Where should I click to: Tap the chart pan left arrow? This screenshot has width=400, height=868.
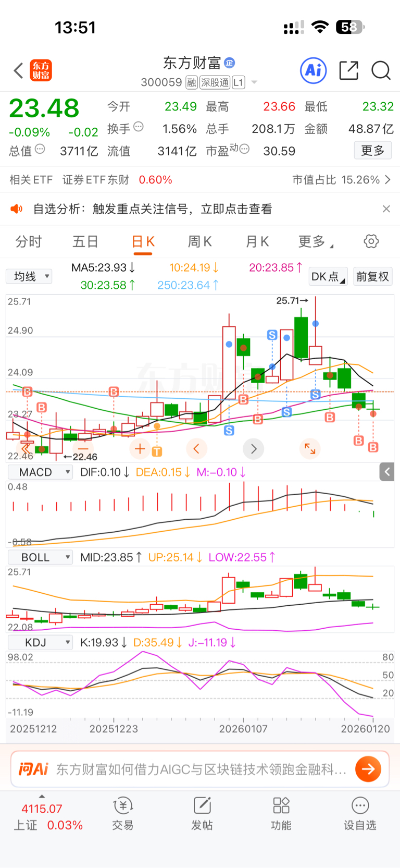tap(196, 448)
